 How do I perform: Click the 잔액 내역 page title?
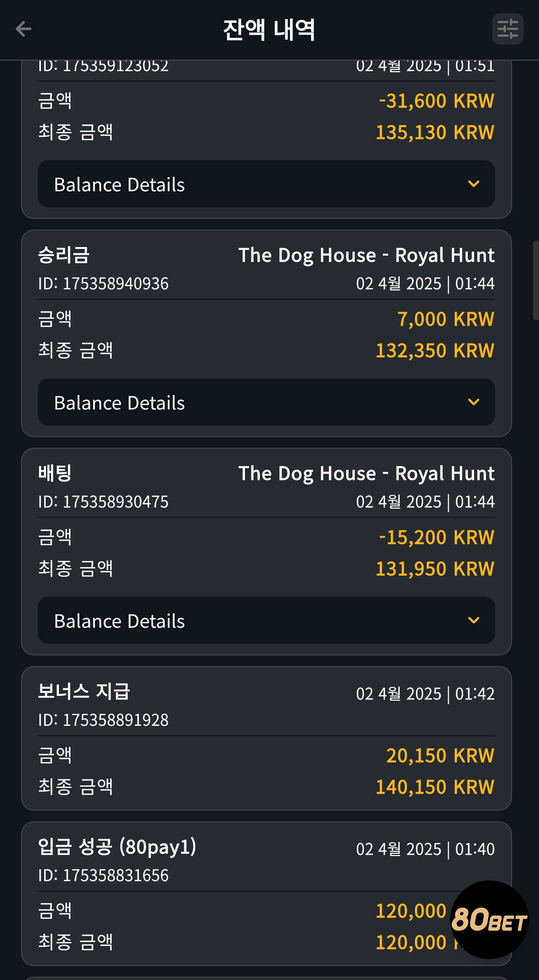269,30
